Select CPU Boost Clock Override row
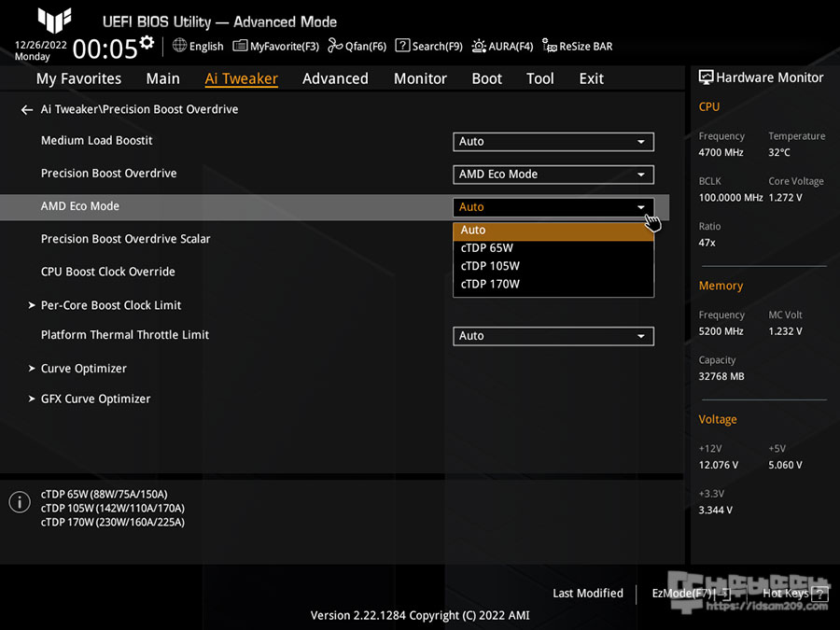The image size is (840, 630). (x=107, y=272)
